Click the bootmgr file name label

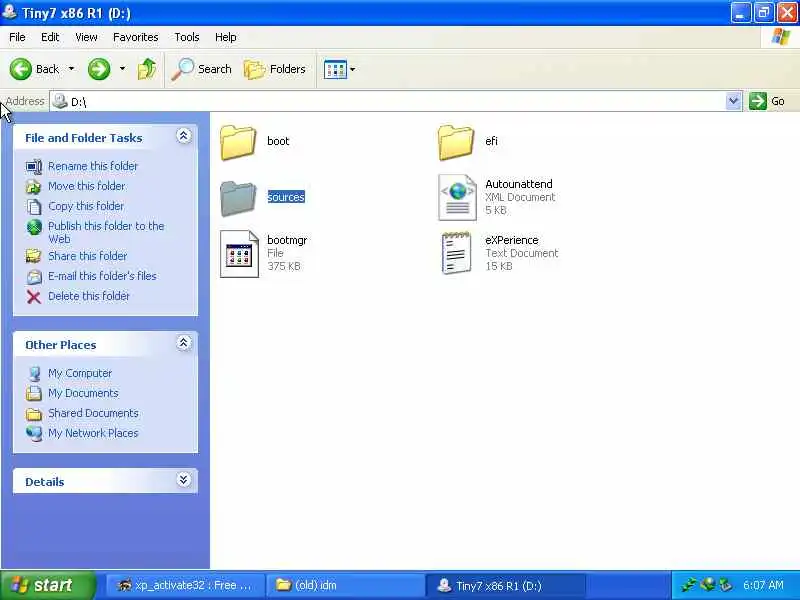[287, 240]
